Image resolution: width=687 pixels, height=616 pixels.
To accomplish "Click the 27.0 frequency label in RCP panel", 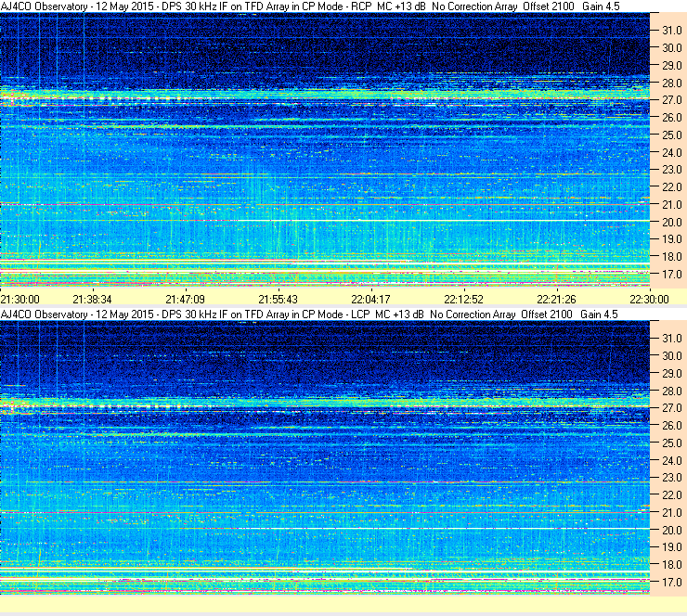I will coord(671,100).
